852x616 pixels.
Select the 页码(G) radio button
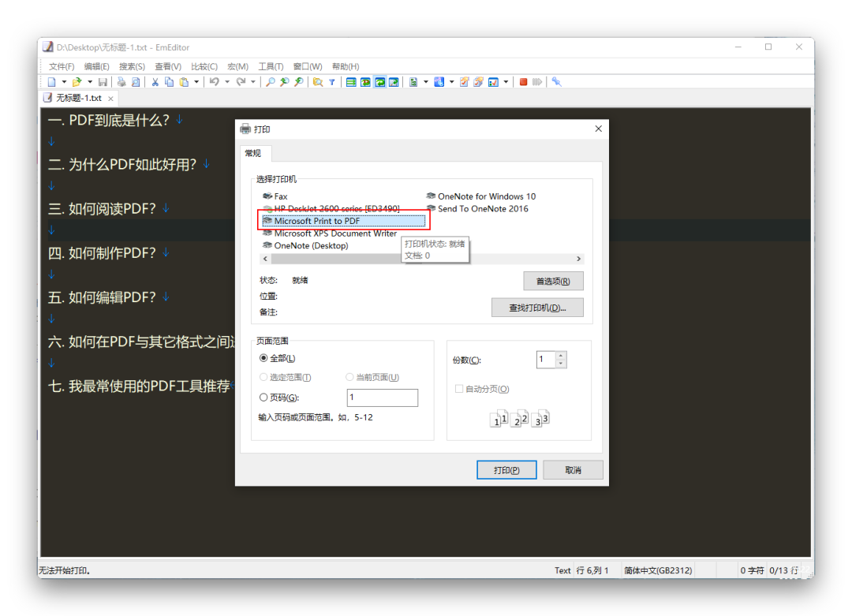263,398
